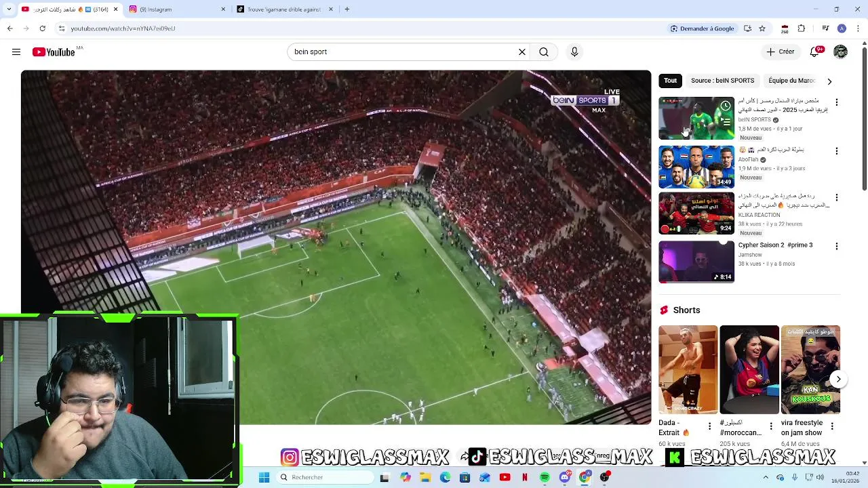Open the tab search dropdown arrow
The width and height of the screenshot is (868, 488).
(x=9, y=9)
